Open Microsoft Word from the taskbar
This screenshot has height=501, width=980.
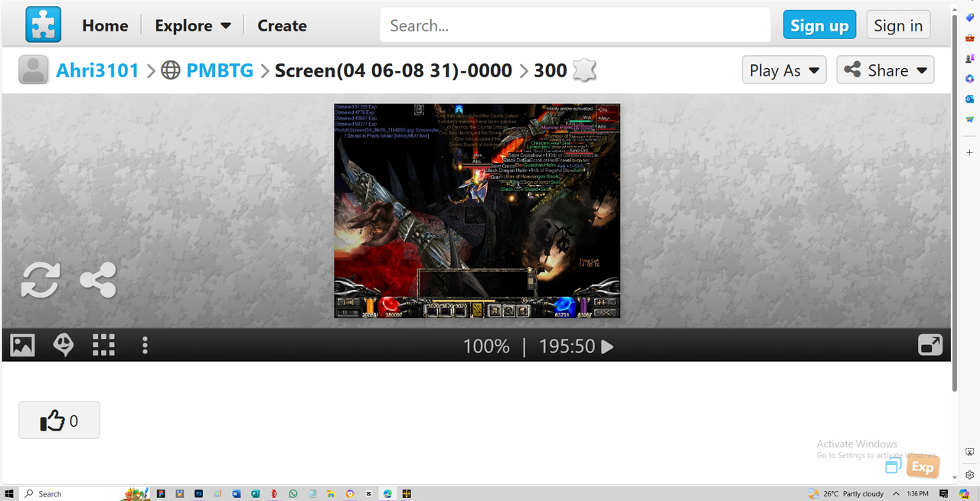pos(237,493)
